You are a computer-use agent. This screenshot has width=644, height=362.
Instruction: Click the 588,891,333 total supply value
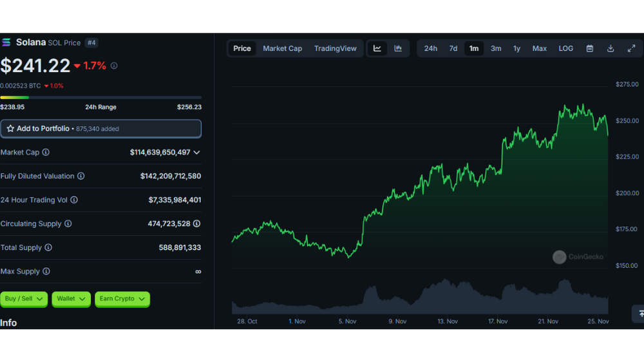[180, 248]
